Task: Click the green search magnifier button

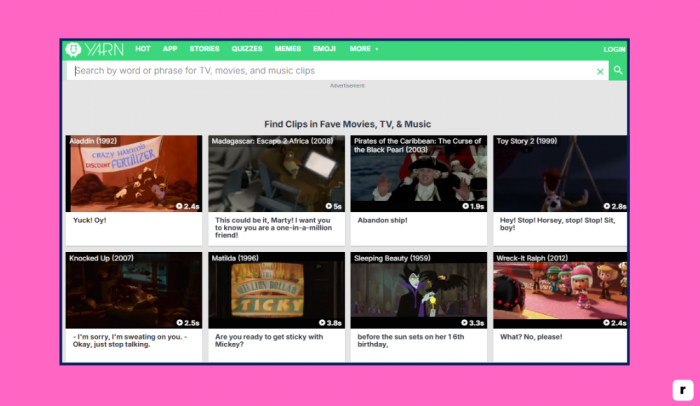Action: pyautogui.click(x=618, y=71)
